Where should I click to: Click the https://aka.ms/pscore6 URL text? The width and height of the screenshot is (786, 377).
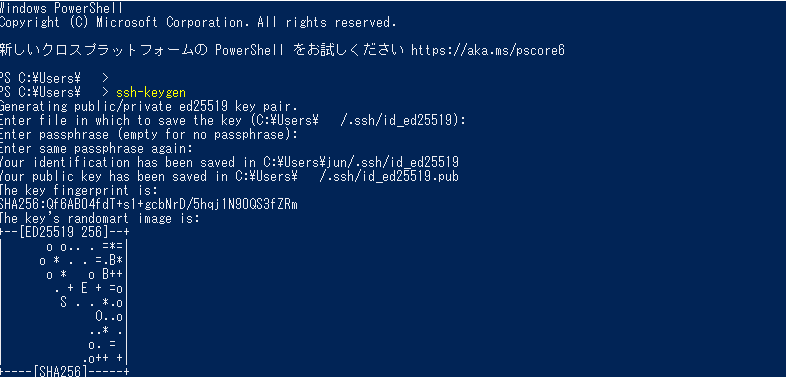tap(488, 51)
